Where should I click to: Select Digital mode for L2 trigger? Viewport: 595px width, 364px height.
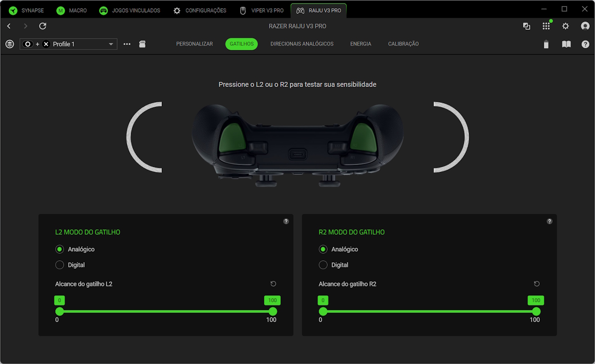coord(59,265)
